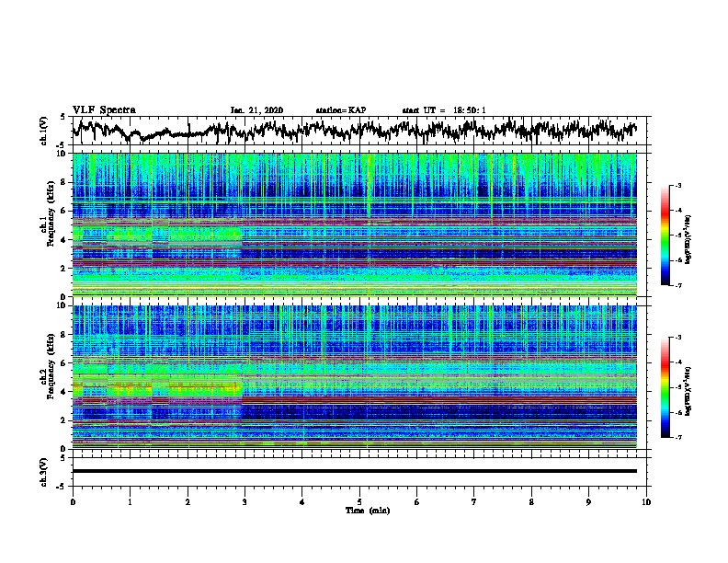Image resolution: width=728 pixels, height=563 pixels.
Task: Click the "8" kHz tick on ch.1 frequency axis
Action: [63, 182]
